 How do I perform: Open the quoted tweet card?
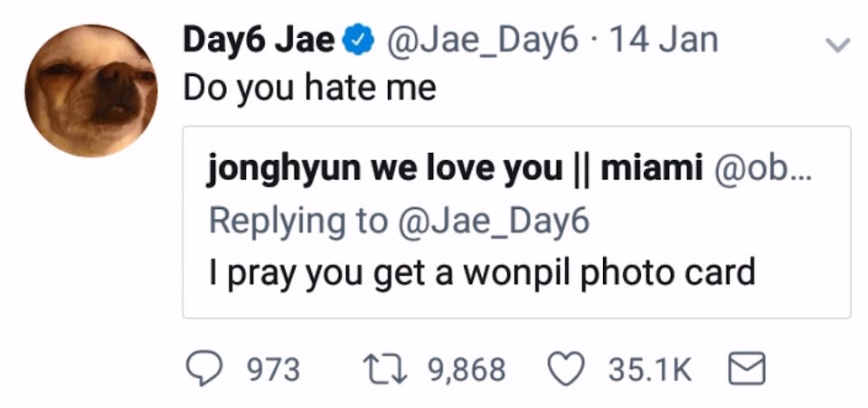tap(516, 222)
